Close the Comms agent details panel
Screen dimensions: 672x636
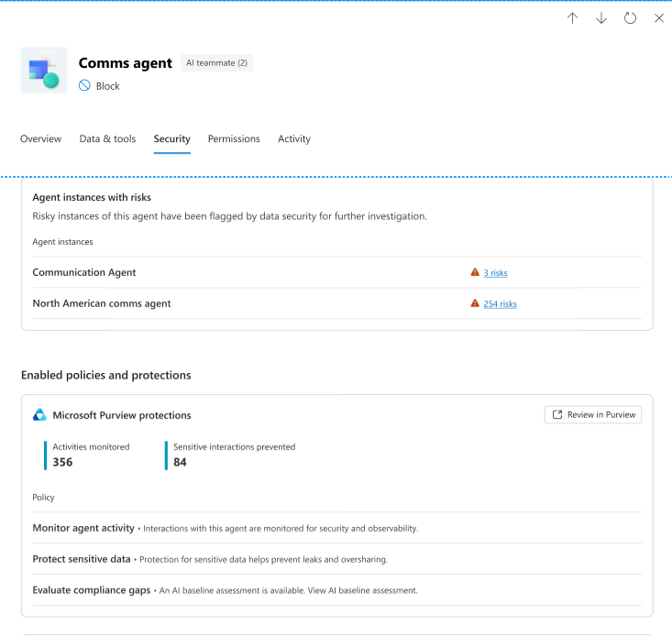pyautogui.click(x=659, y=18)
